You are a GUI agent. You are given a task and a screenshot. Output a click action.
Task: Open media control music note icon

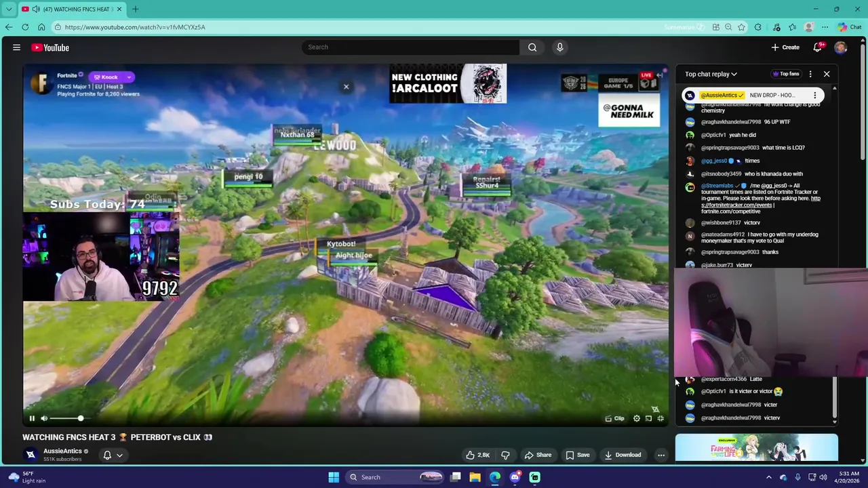pos(777,27)
